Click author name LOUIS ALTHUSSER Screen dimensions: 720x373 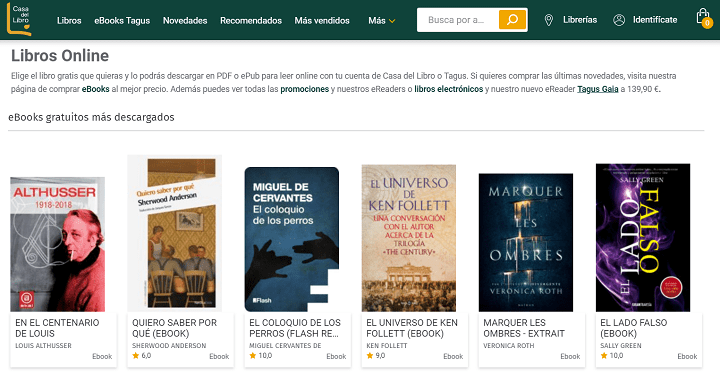pos(43,345)
